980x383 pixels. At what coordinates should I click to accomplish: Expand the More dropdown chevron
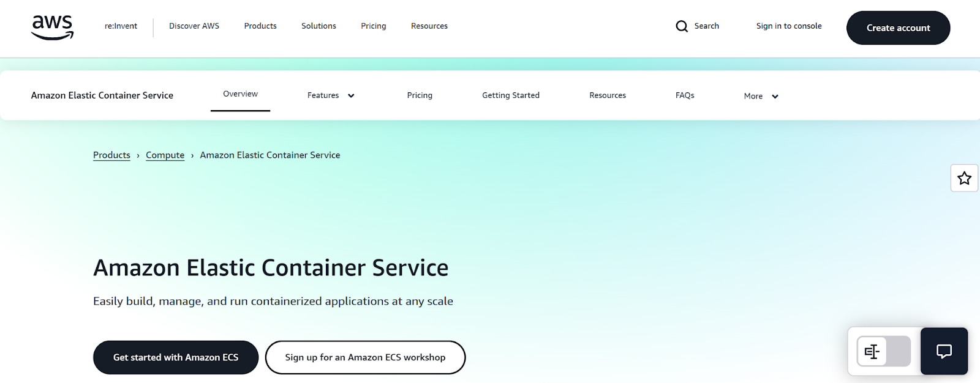[775, 97]
